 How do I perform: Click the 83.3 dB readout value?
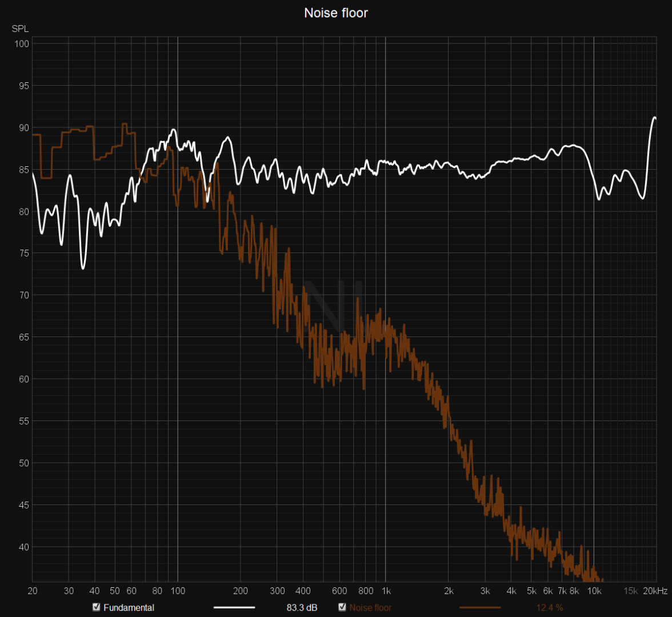(302, 607)
